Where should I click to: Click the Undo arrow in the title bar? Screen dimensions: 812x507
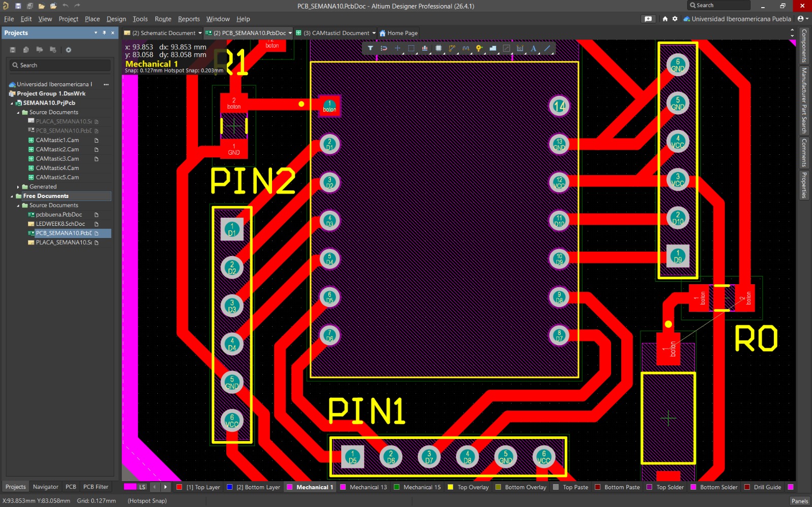65,6
